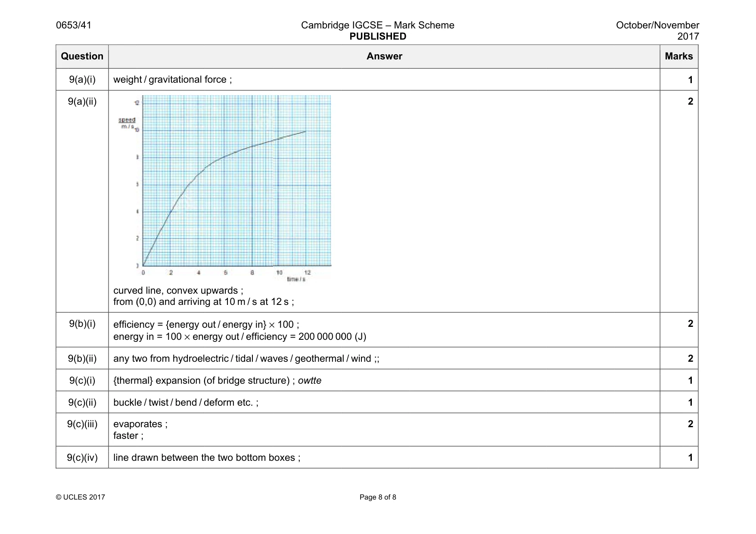Click the Answer column header
The height and width of the screenshot is (534, 756).
[x=384, y=56]
